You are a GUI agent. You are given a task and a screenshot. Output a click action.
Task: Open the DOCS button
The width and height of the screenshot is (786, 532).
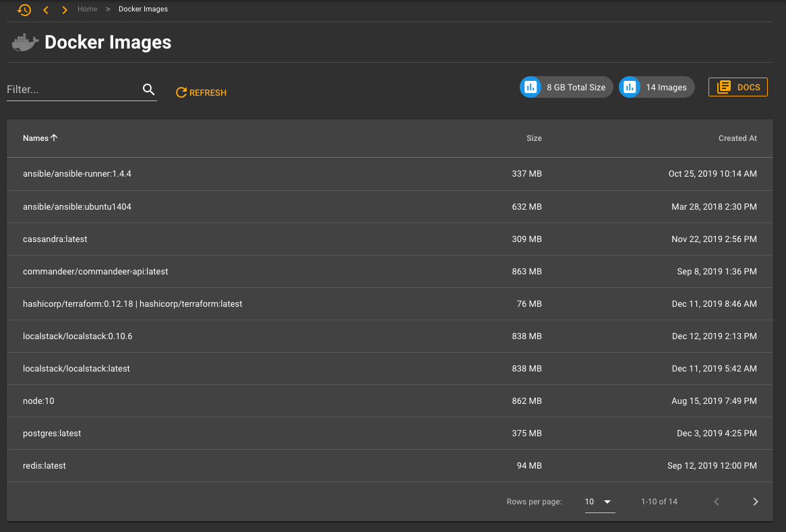coord(738,87)
